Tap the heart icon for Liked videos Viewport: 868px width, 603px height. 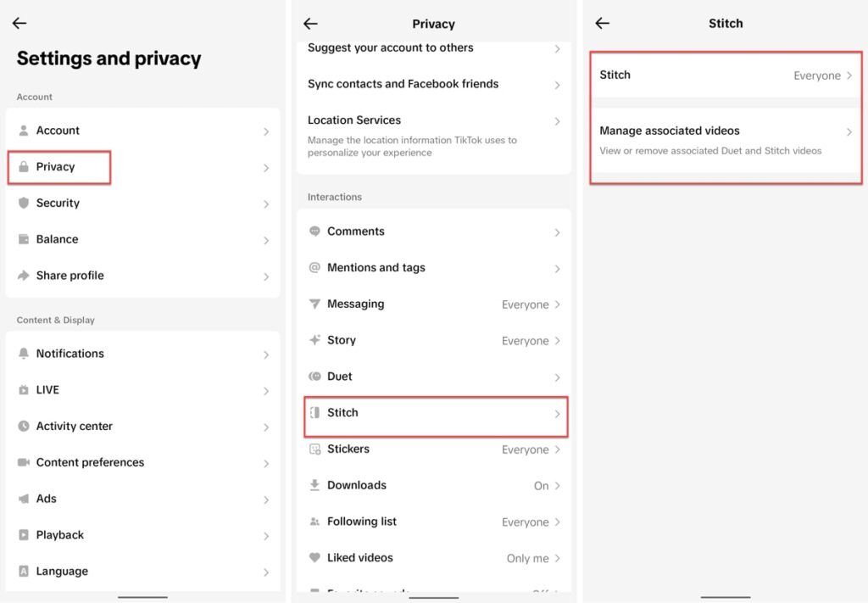tap(314, 558)
